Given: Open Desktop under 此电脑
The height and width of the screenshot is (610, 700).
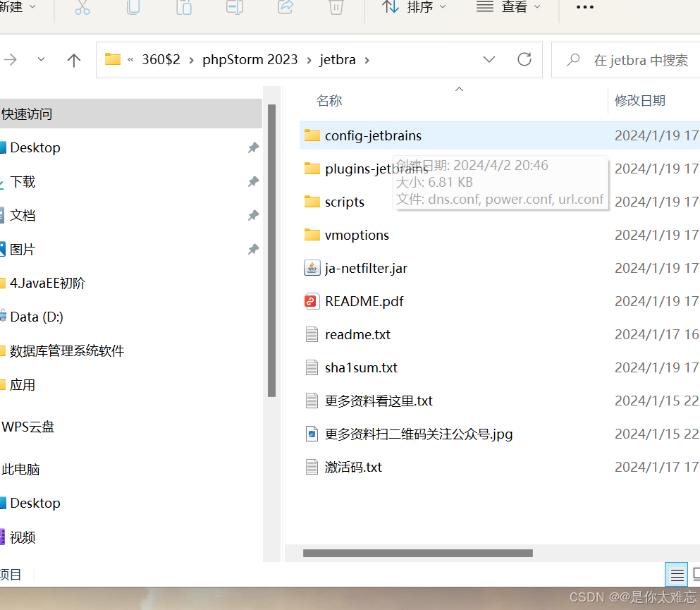Looking at the screenshot, I should (35, 504).
